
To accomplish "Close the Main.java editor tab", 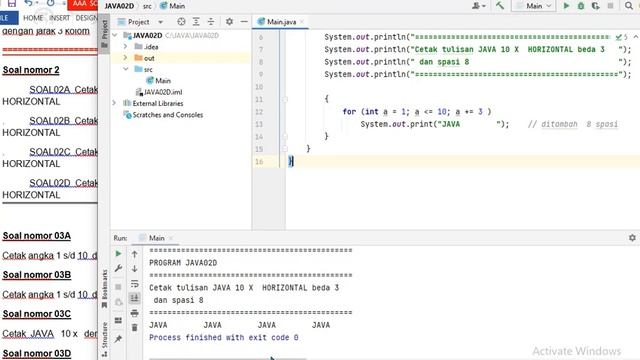I will pyautogui.click(x=302, y=22).
